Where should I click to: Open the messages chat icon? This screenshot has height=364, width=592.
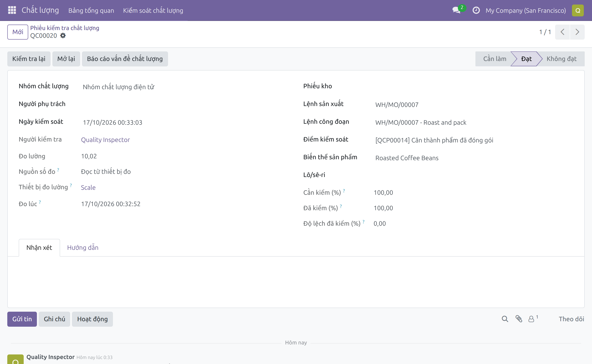[456, 10]
